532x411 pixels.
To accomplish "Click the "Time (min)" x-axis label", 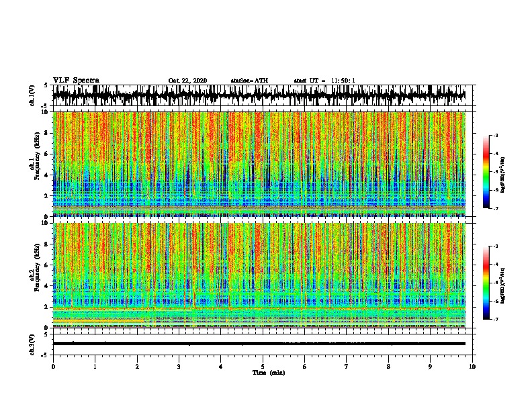I will 269,373.
